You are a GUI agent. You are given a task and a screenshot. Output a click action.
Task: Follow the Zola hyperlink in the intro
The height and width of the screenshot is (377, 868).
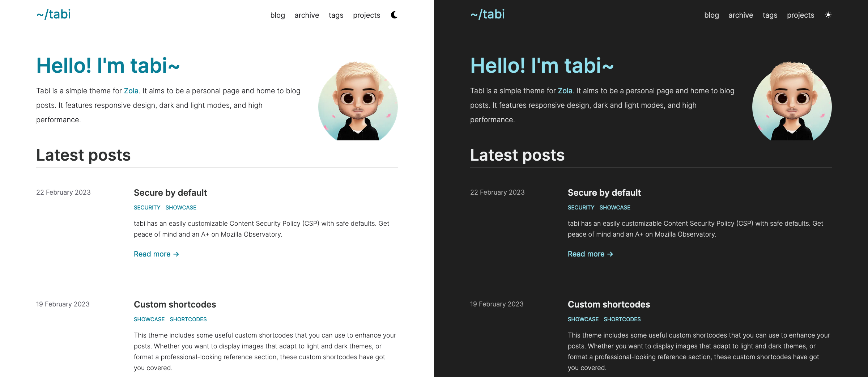coord(131,91)
